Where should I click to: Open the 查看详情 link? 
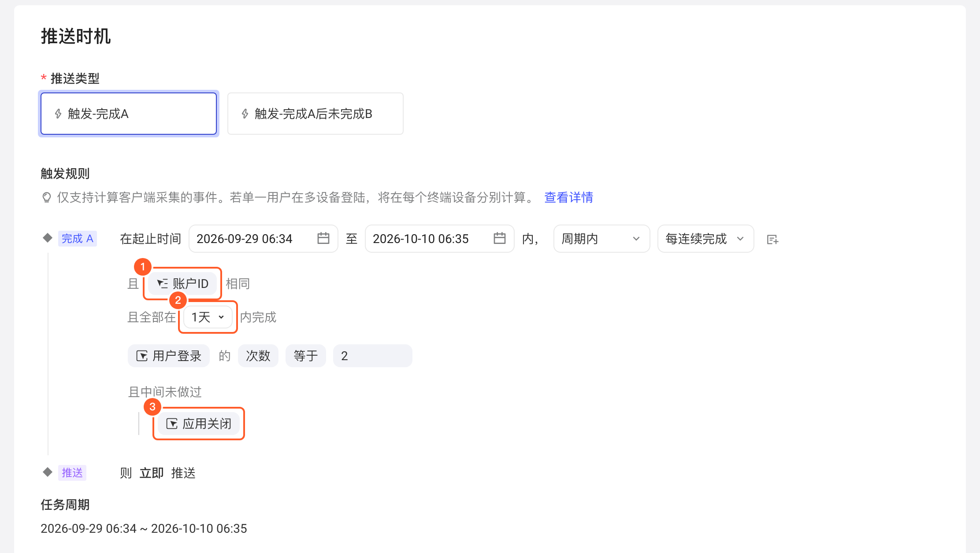568,197
